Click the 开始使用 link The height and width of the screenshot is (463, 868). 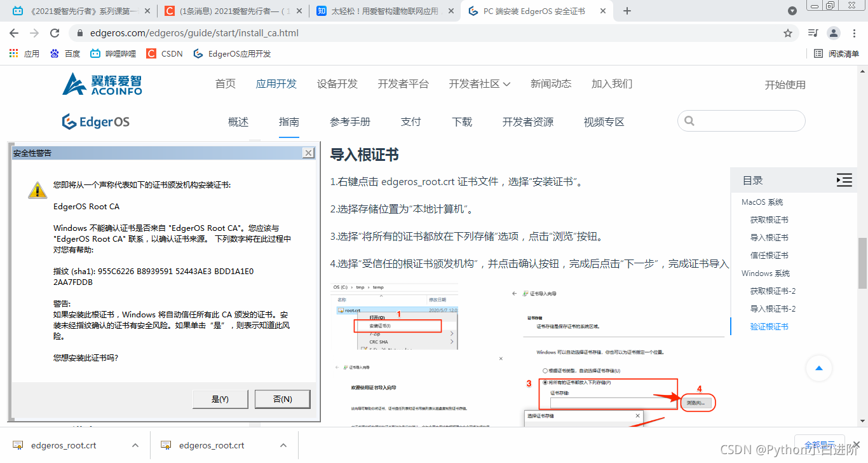785,85
